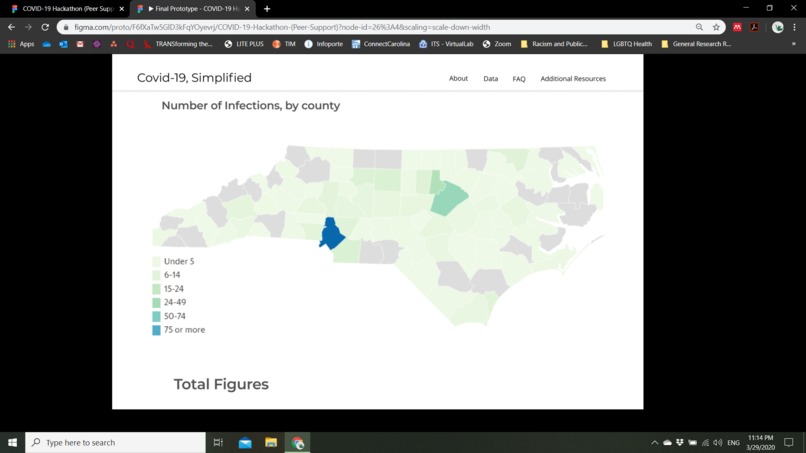Screen dimensions: 806x453
Task: Close the Final Prototype tab
Action: point(247,9)
